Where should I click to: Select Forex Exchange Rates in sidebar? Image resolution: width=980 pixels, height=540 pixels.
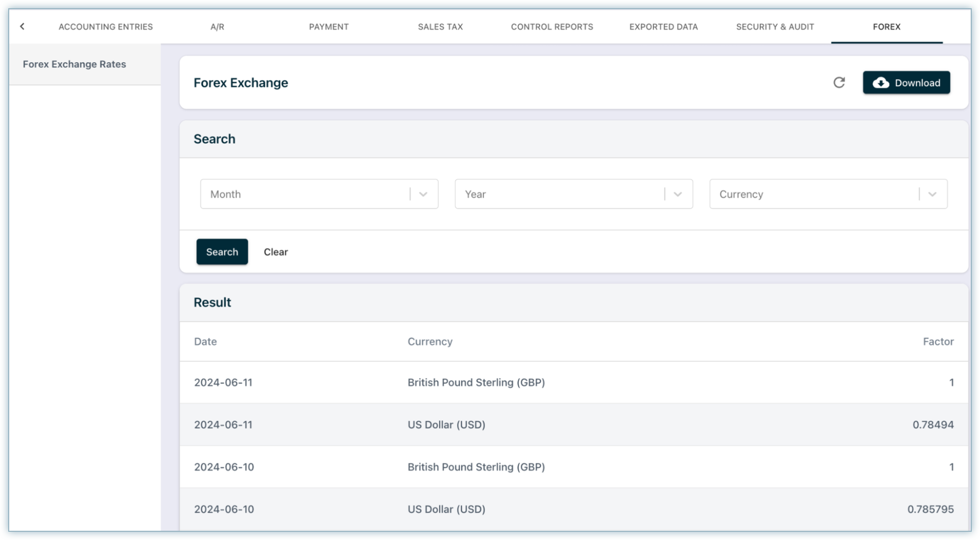click(74, 64)
